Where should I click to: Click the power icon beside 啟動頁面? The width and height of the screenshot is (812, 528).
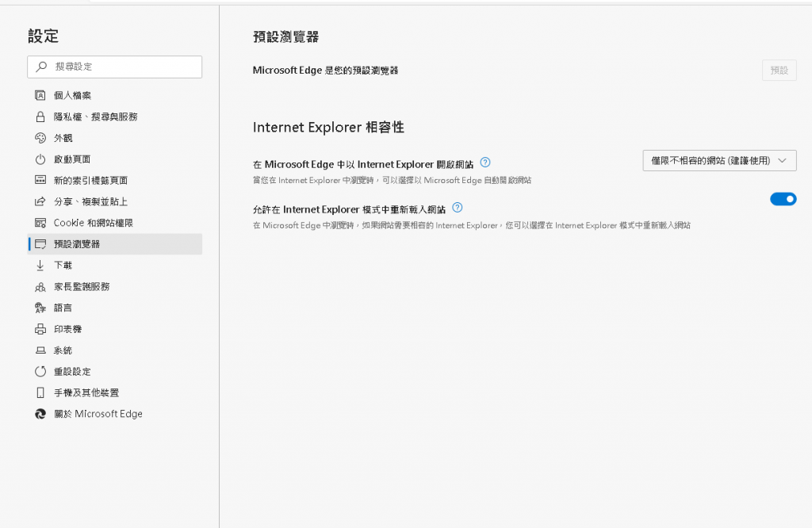coord(40,159)
